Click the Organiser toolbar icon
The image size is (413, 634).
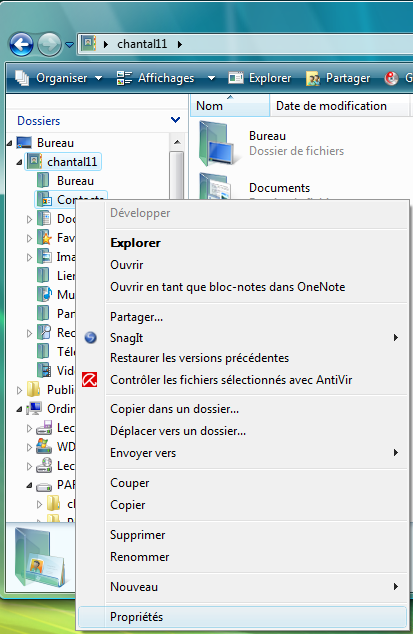(22, 78)
